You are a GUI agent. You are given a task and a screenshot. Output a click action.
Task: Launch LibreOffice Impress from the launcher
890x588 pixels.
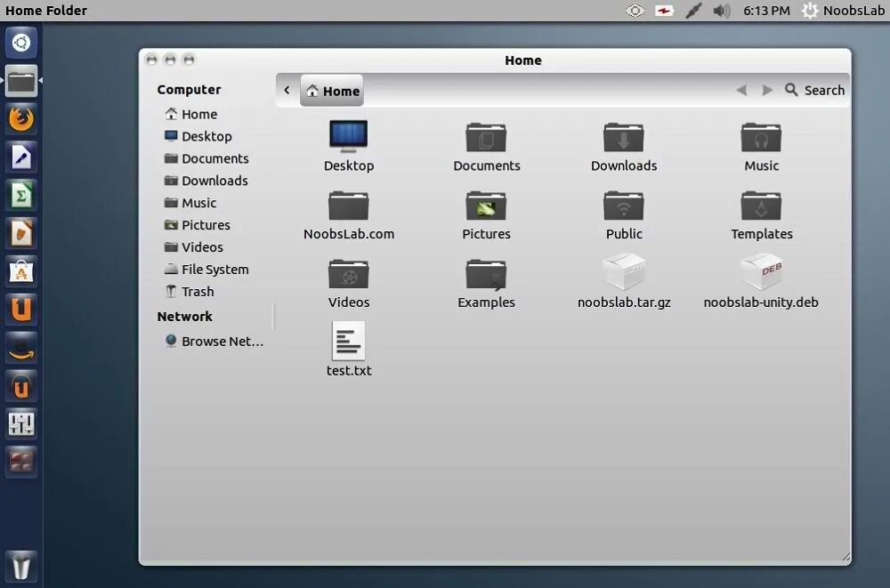tap(21, 233)
